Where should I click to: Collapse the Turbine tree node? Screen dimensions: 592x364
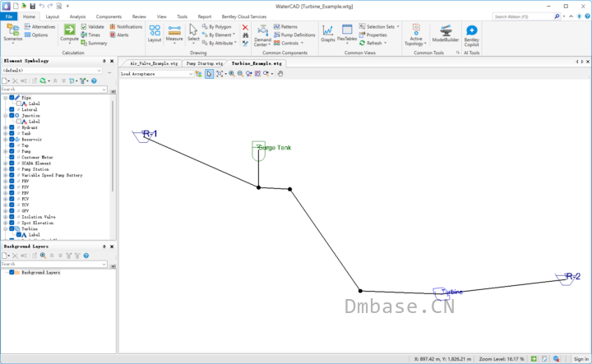tap(5, 229)
